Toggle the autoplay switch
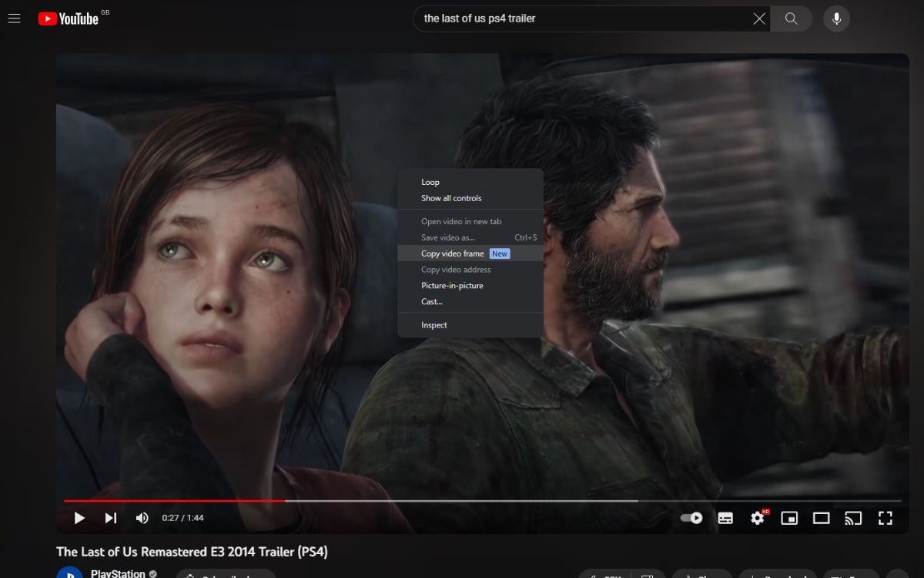 tap(691, 518)
